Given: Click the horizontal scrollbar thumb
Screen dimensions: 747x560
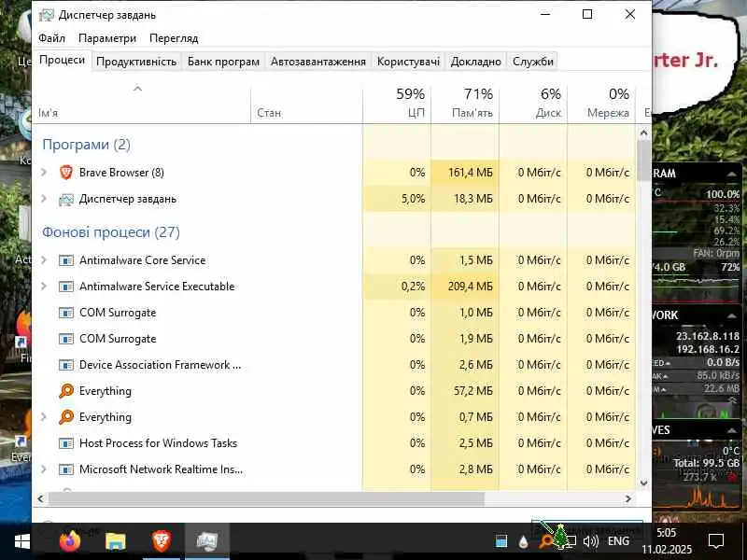Looking at the screenshot, I should tap(266, 498).
